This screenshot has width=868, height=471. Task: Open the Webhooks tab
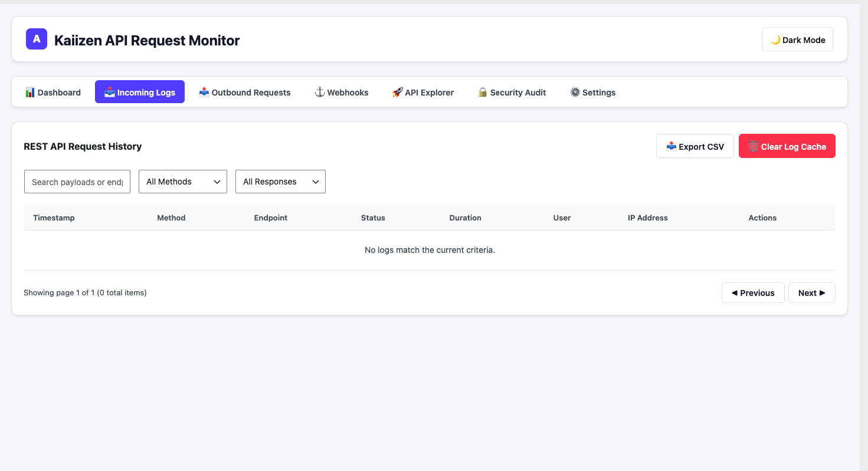pos(341,92)
